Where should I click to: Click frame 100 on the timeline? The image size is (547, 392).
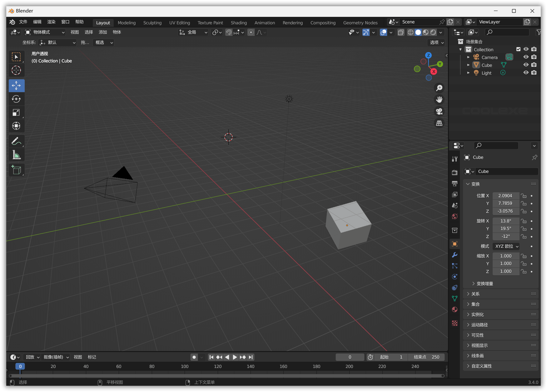click(184, 366)
